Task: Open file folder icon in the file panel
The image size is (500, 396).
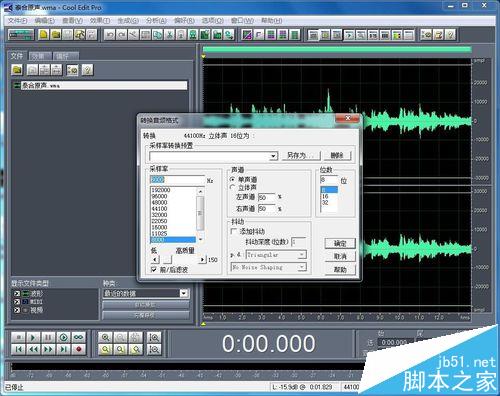Action: 17,70
